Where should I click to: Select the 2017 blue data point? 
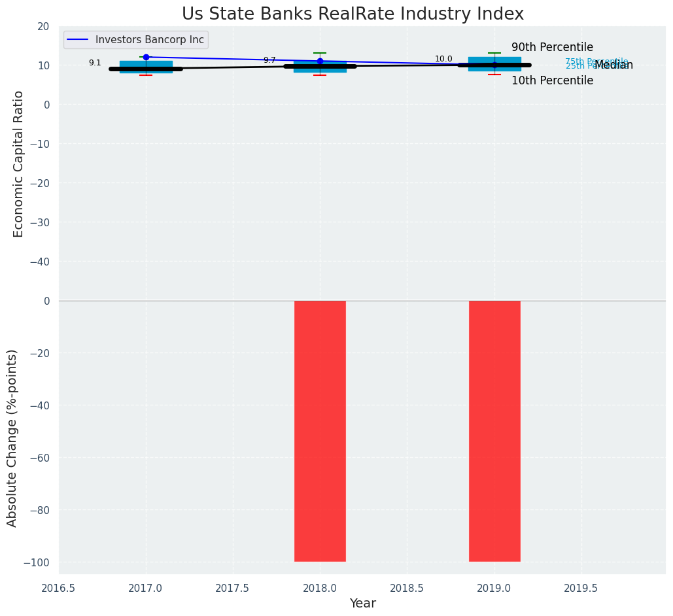click(146, 58)
